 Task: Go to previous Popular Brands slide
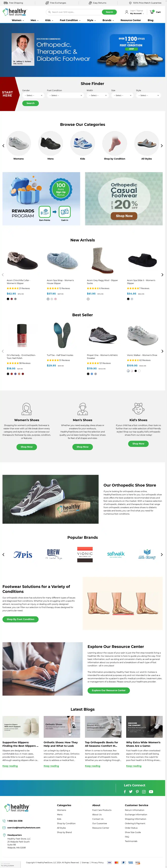click(3, 554)
